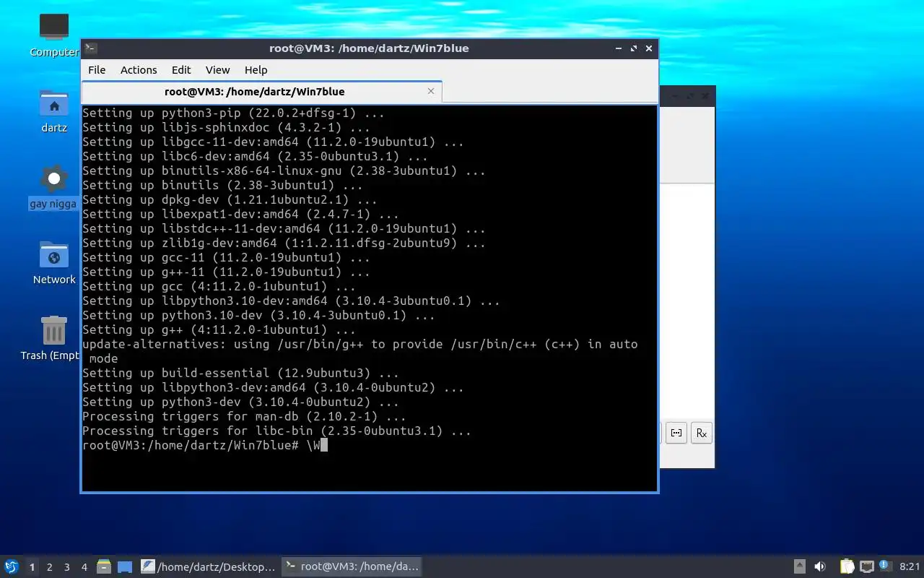Click the terminal prompt line
This screenshot has height=578, width=924.
coord(205,445)
